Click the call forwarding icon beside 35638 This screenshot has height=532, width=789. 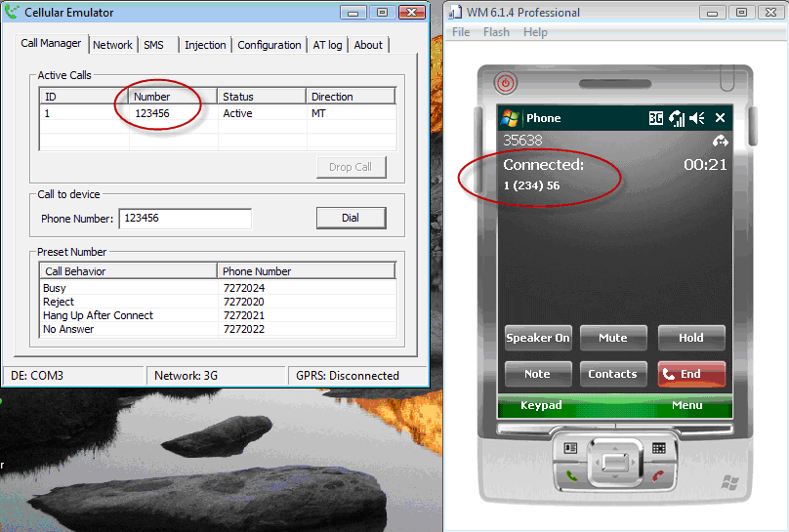(x=720, y=142)
